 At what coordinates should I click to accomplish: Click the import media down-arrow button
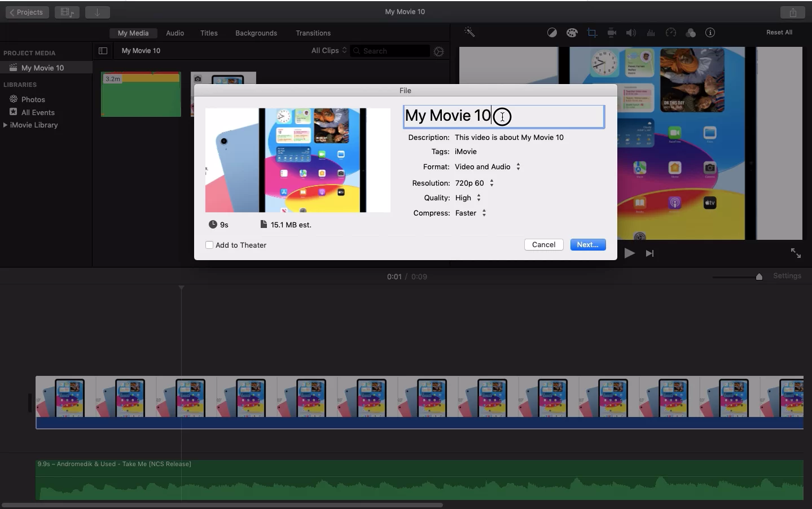click(x=97, y=12)
